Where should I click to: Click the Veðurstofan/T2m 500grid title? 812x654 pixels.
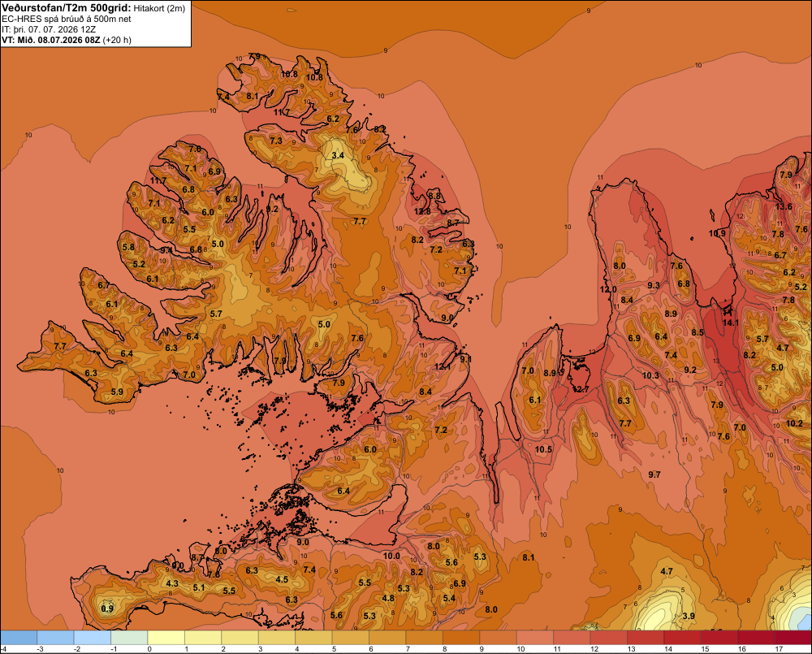pos(66,8)
